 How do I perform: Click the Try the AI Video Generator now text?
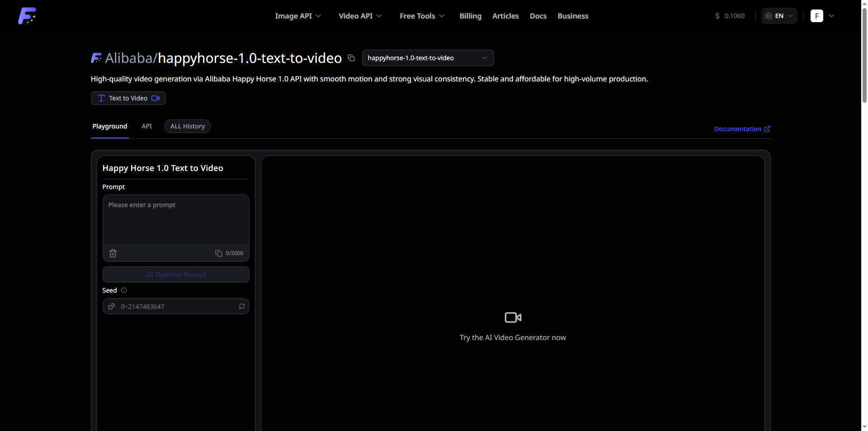[513, 337]
